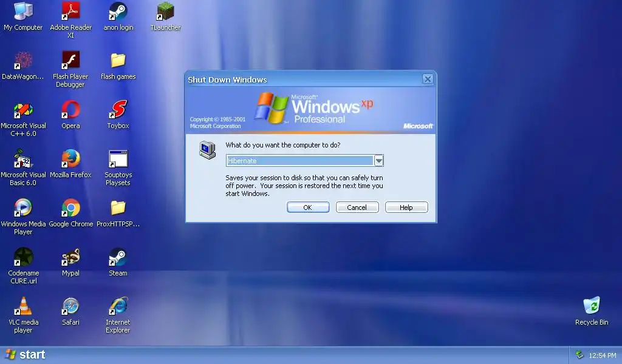This screenshot has height=364, width=622.
Task: Select the Codename CURE.url icon
Action: point(23,257)
